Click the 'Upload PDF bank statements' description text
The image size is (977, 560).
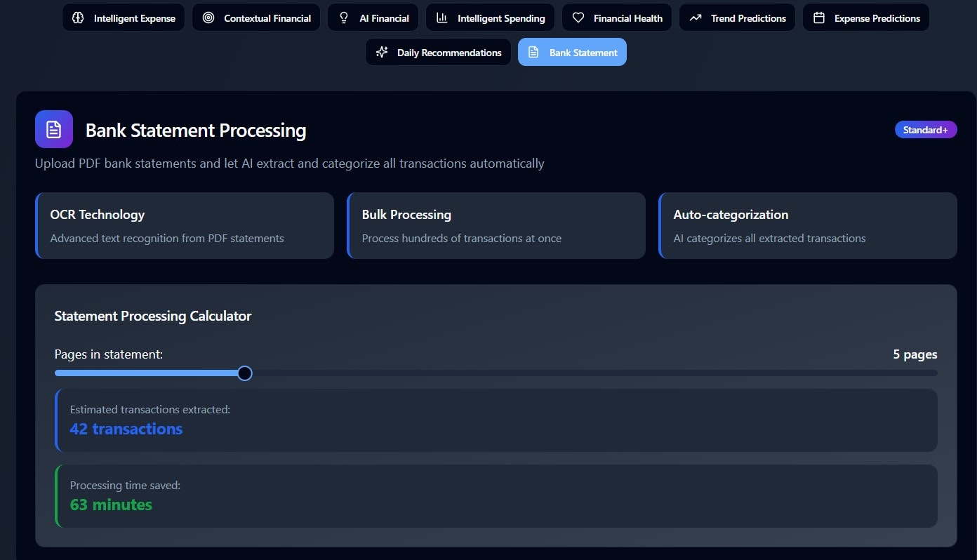coord(290,164)
